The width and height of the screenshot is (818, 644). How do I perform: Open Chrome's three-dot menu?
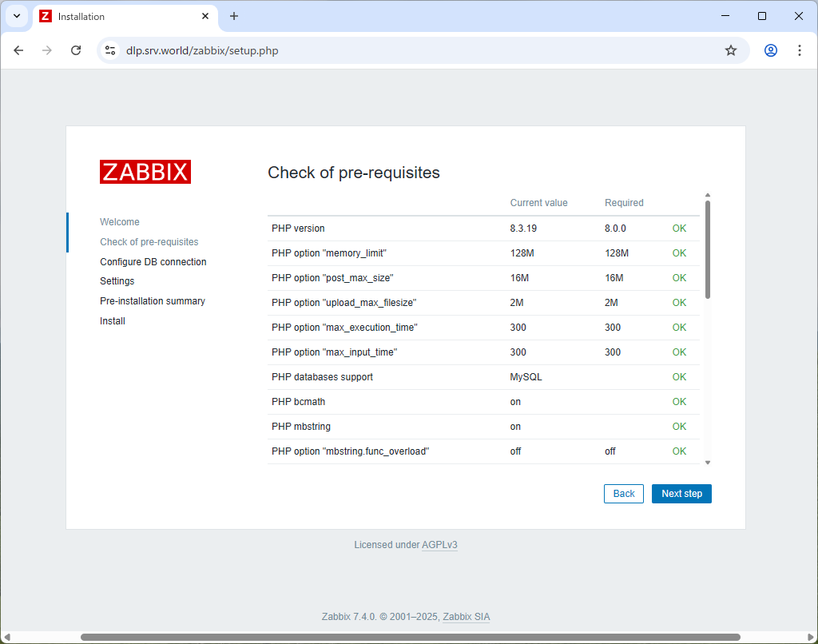click(x=799, y=50)
